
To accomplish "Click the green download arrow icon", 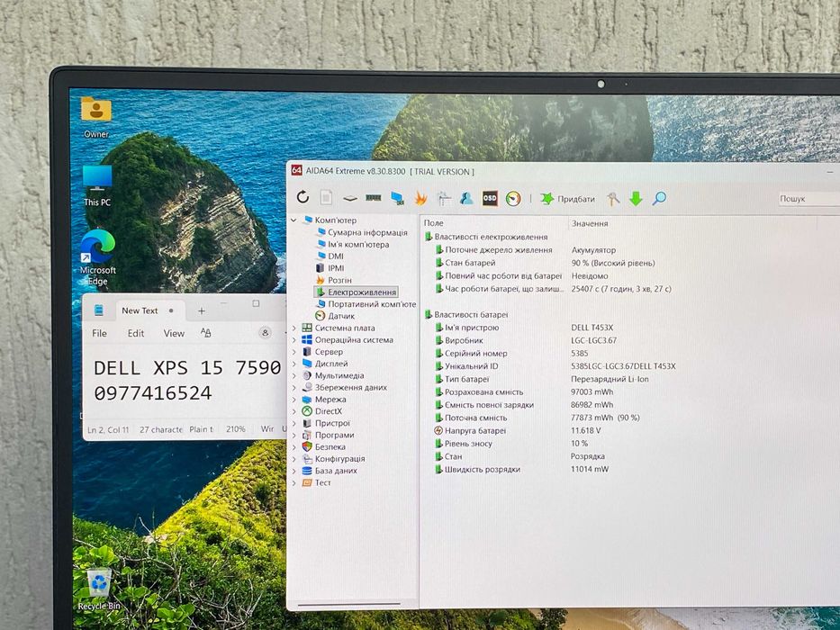I will click(x=636, y=199).
